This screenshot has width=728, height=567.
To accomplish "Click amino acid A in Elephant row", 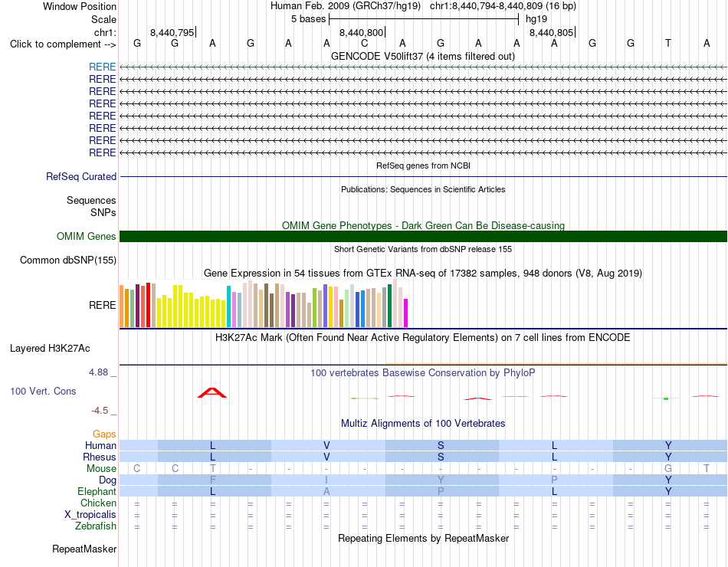I will 326,491.
